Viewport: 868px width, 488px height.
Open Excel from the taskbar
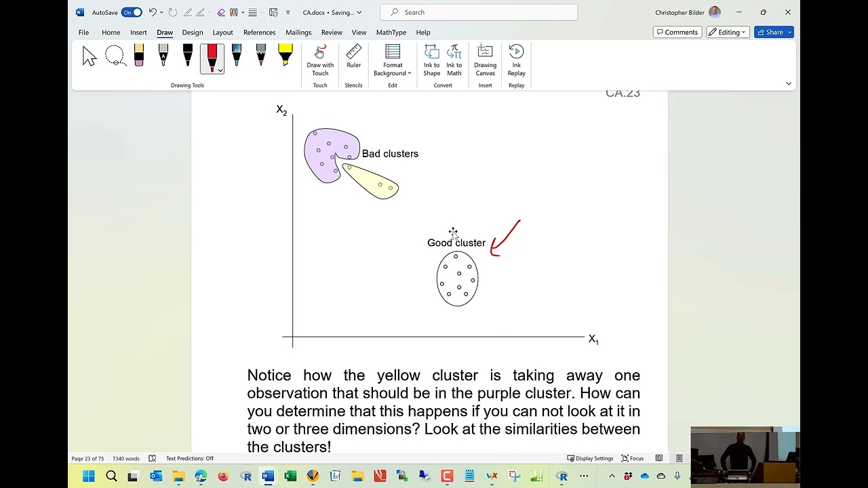[x=290, y=476]
